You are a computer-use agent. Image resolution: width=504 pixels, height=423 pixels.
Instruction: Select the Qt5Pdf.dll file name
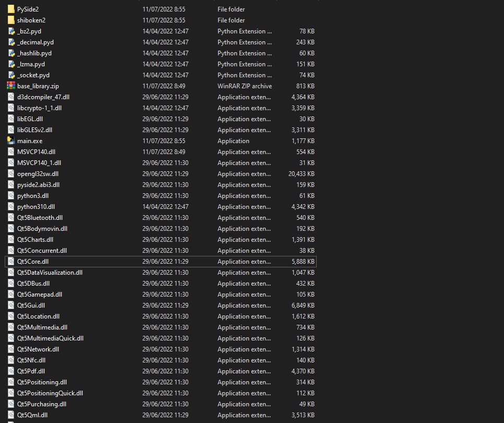31,371
